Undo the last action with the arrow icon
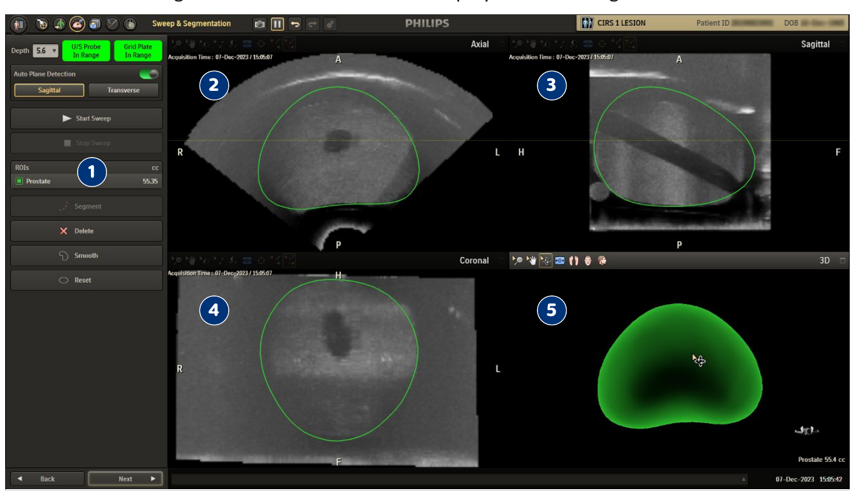Viewport: 856px width, 504px height. [x=295, y=24]
